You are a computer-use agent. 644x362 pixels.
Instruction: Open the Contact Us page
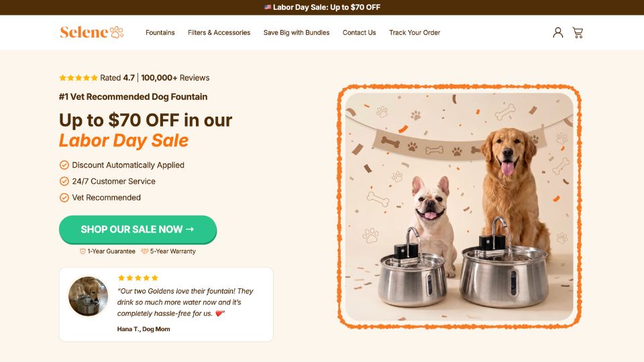pos(360,32)
